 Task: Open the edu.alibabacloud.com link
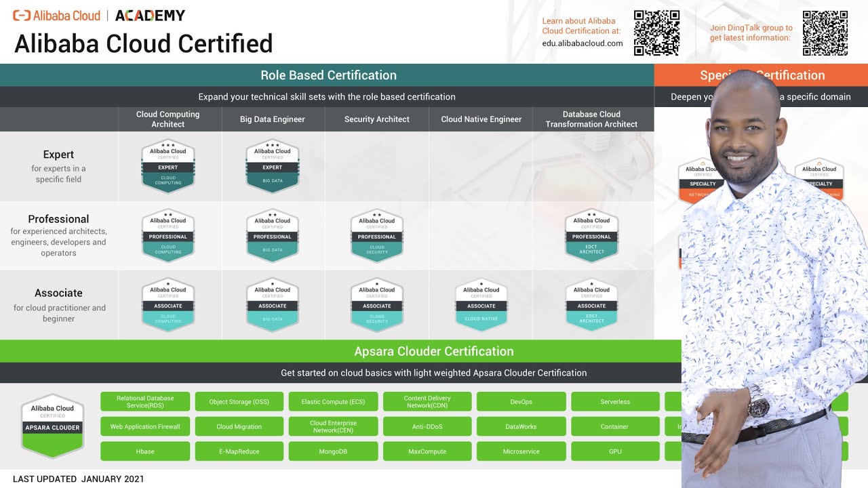(583, 43)
